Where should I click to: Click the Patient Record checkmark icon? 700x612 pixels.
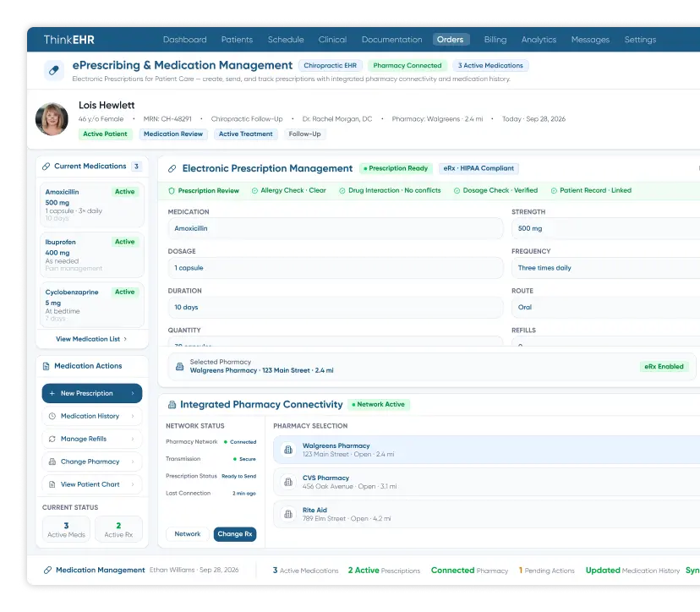click(x=554, y=190)
